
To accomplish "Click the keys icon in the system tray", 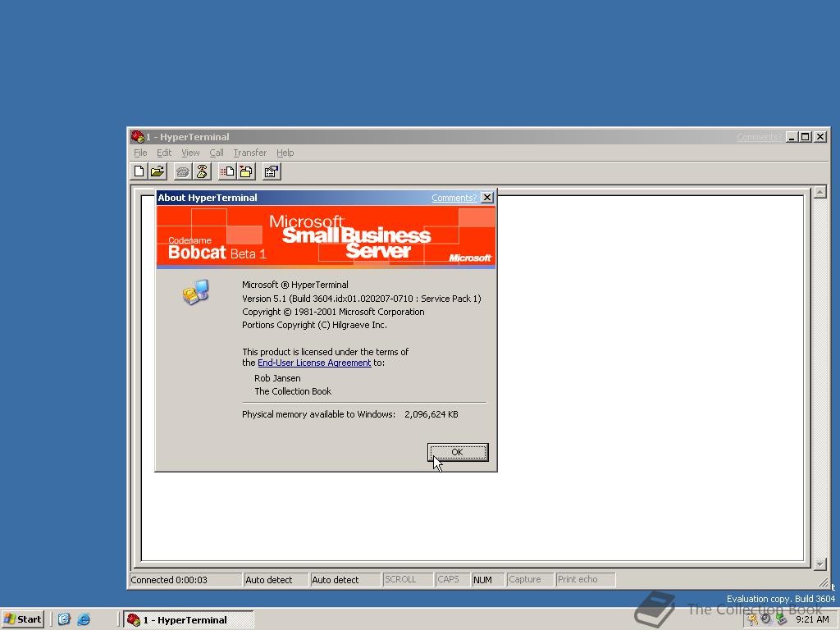I will click(753, 620).
